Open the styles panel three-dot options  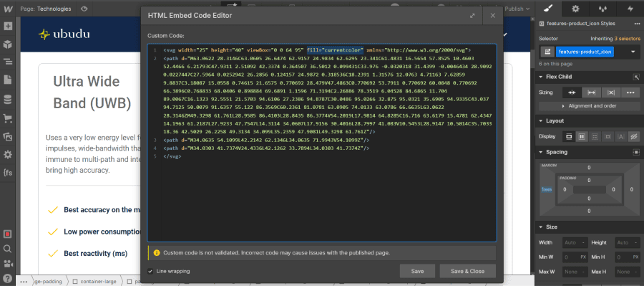point(637,24)
